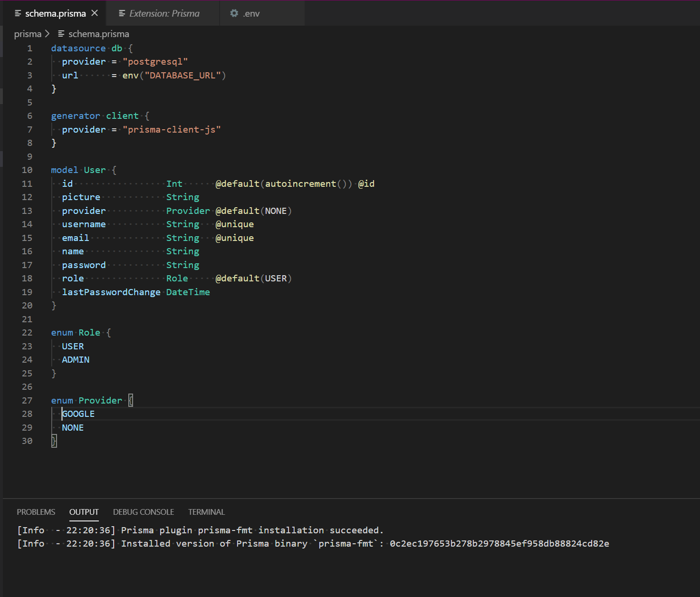This screenshot has width=700, height=597.
Task: Click the GOOGLE value in enum Provider
Action: (x=77, y=414)
